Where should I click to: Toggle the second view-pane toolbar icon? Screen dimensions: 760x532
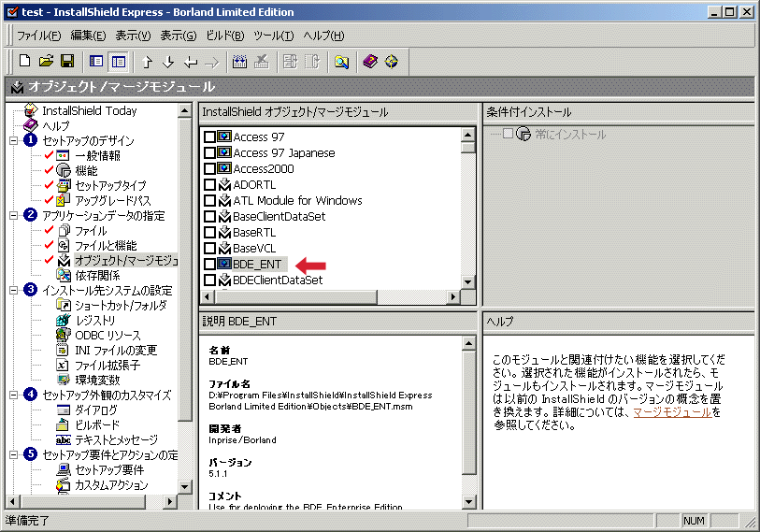click(119, 62)
